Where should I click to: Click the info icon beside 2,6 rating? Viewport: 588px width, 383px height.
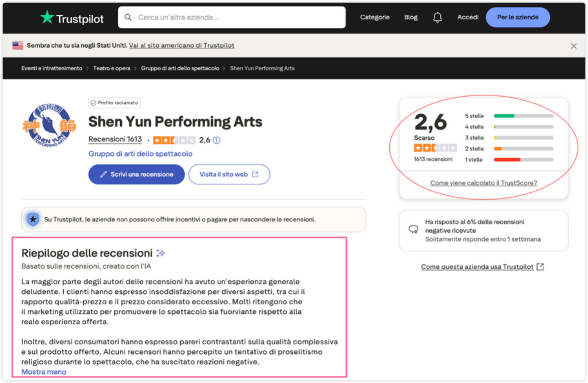[x=217, y=140]
